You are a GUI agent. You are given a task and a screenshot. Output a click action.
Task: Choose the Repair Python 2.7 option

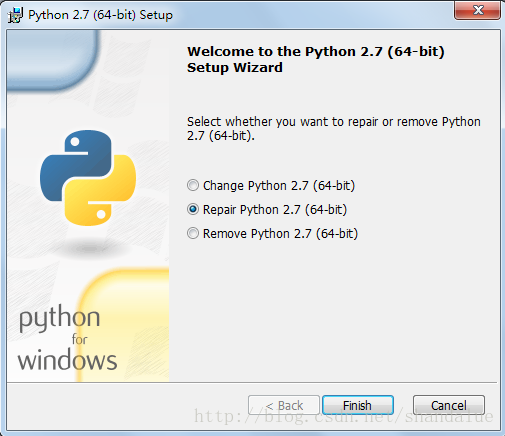[193, 209]
